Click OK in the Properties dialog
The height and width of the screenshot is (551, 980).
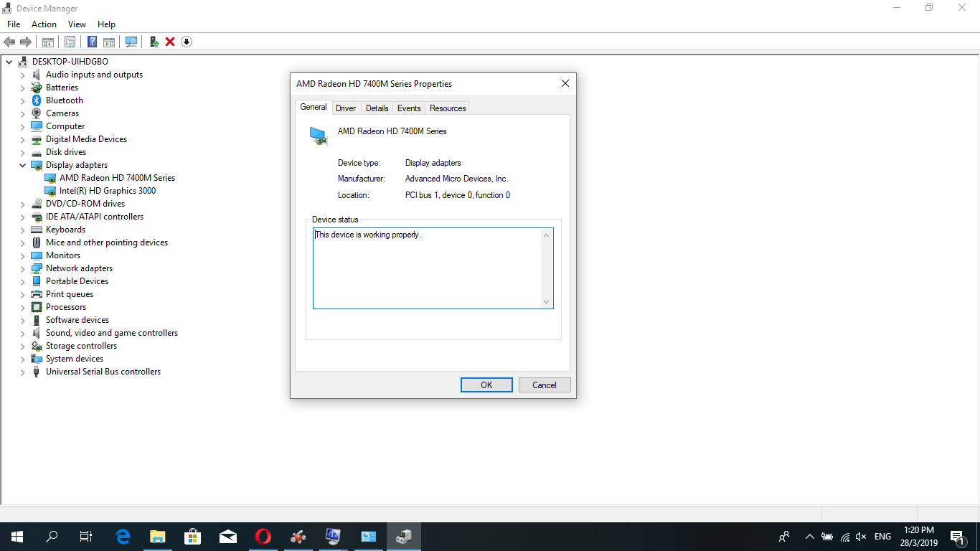[486, 385]
